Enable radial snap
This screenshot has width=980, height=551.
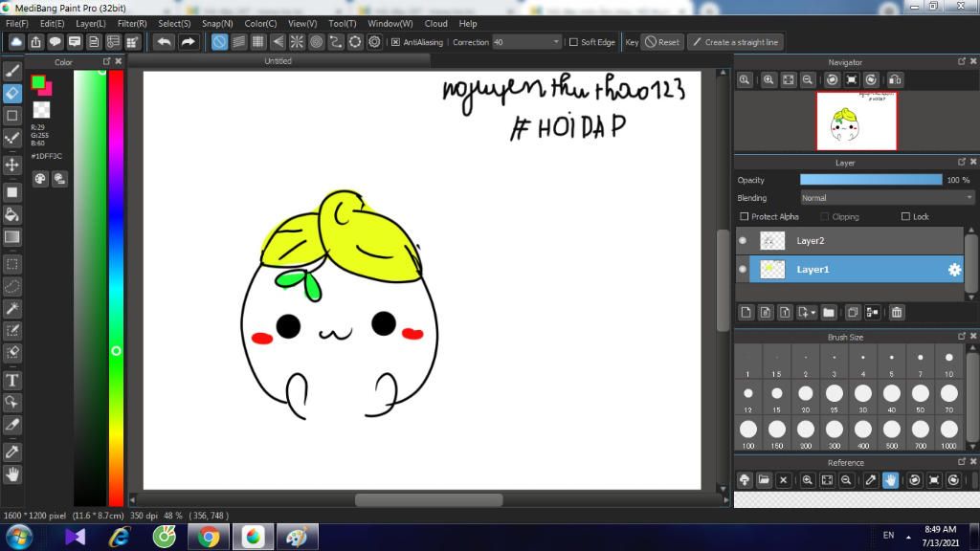point(297,42)
